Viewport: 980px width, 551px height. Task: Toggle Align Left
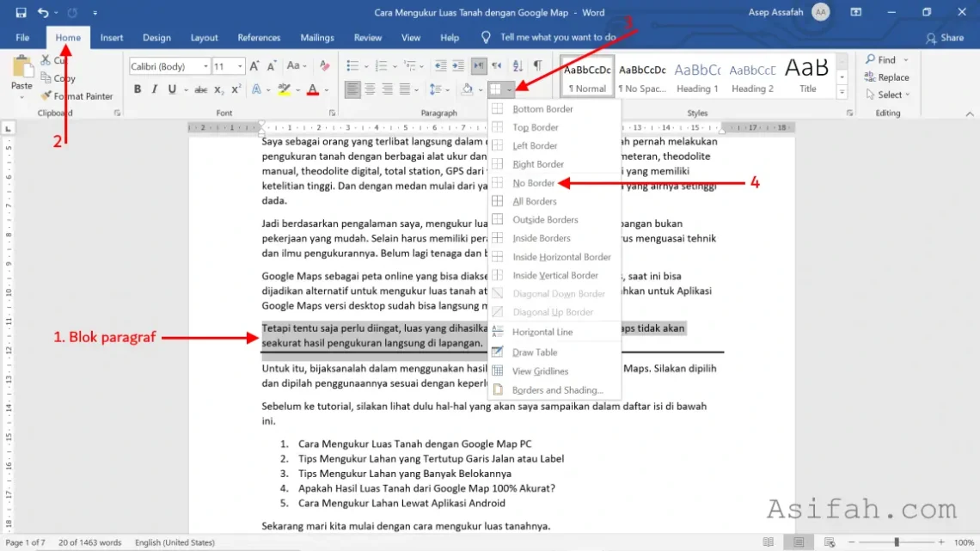(352, 89)
